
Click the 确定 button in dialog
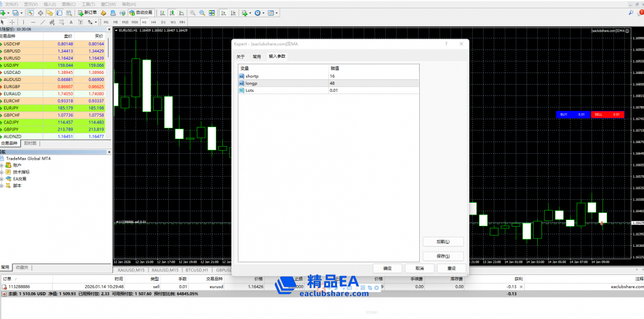387,268
